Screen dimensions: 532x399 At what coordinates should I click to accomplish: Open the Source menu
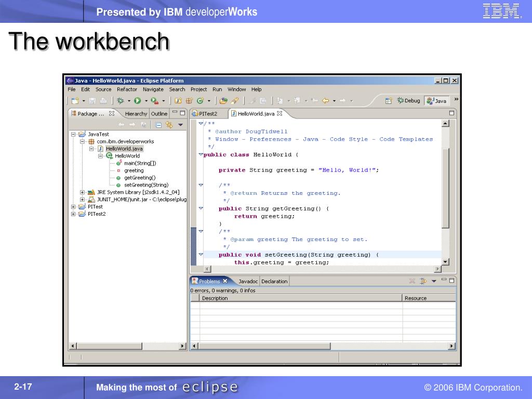click(x=103, y=89)
